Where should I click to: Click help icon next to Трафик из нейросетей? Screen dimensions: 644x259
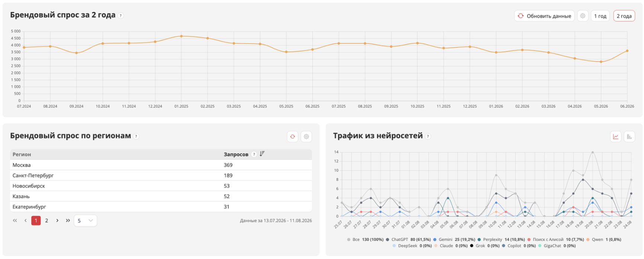click(428, 136)
